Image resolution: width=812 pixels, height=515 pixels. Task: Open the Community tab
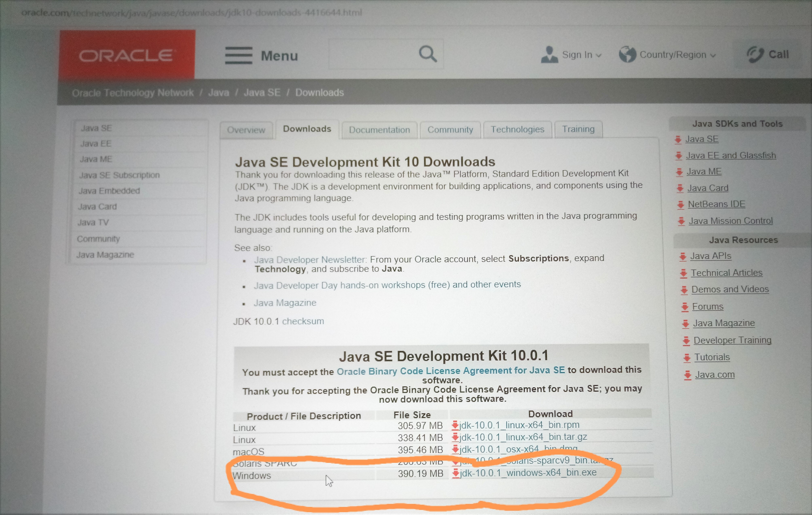450,130
